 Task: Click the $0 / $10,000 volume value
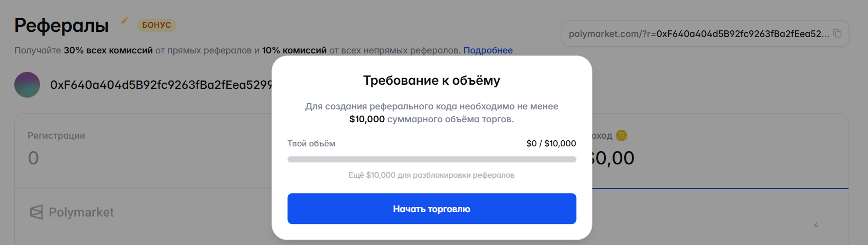(550, 143)
